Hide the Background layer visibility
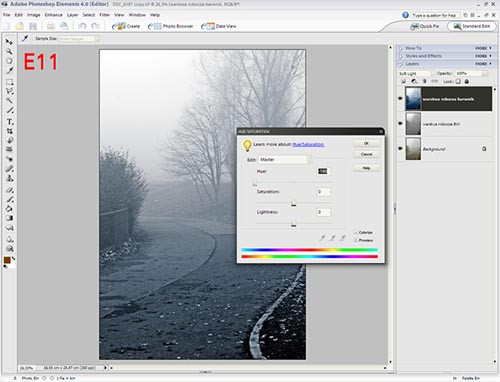 (x=401, y=149)
